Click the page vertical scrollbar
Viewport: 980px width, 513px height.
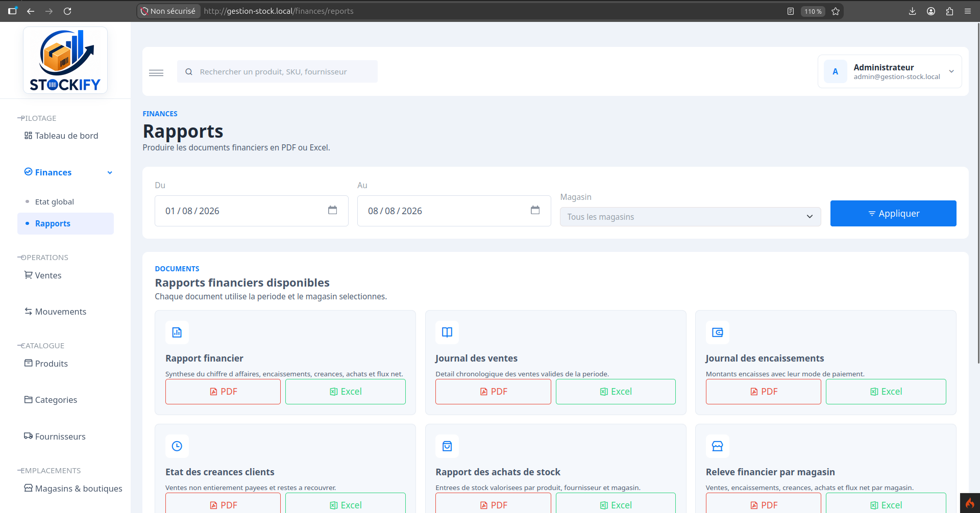click(x=978, y=194)
